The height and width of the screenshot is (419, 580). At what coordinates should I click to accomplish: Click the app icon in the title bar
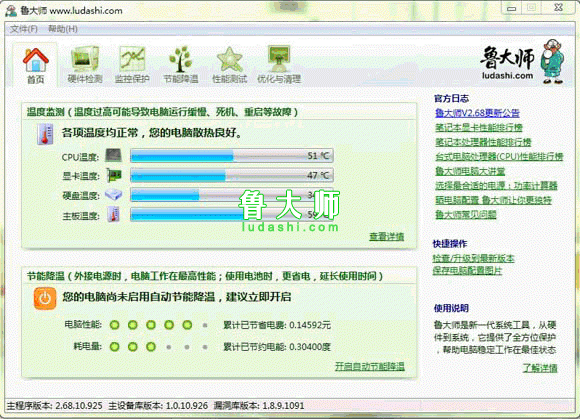pos(11,10)
